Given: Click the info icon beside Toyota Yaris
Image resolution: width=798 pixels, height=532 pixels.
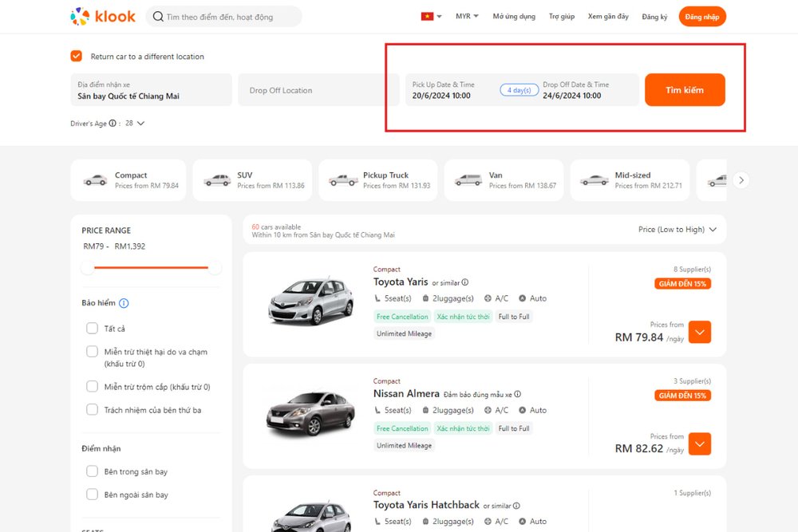Looking at the screenshot, I should (465, 282).
